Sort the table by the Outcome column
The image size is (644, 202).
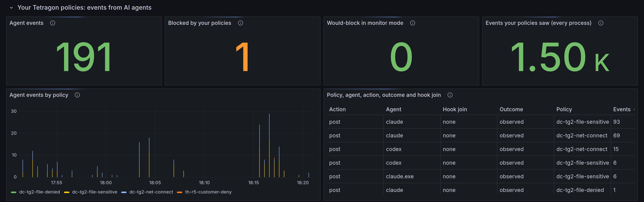tap(511, 110)
